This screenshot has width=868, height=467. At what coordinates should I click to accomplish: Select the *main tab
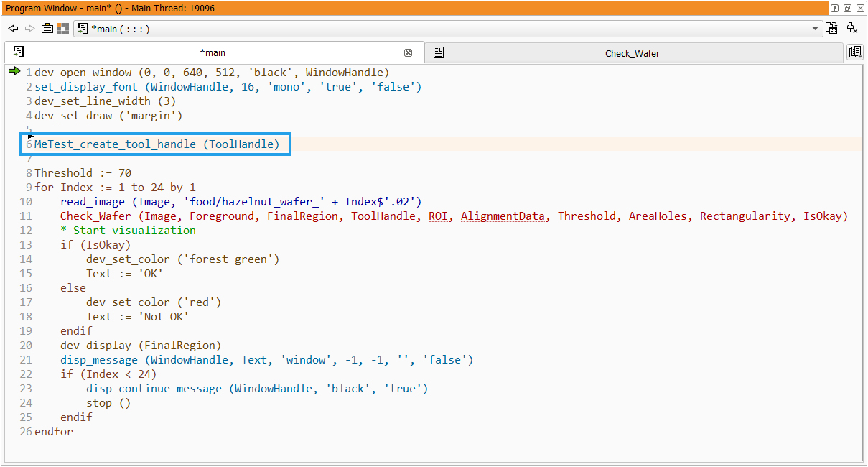tap(213, 52)
